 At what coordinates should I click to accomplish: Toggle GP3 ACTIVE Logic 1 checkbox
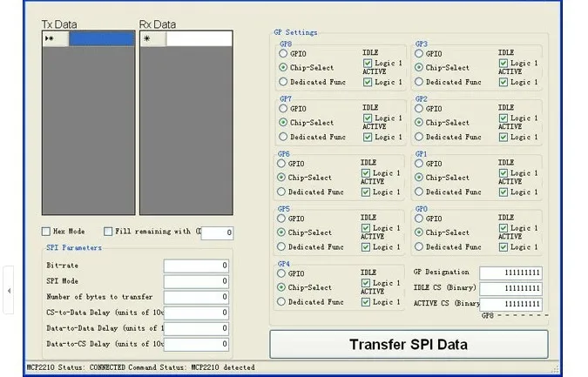click(504, 82)
